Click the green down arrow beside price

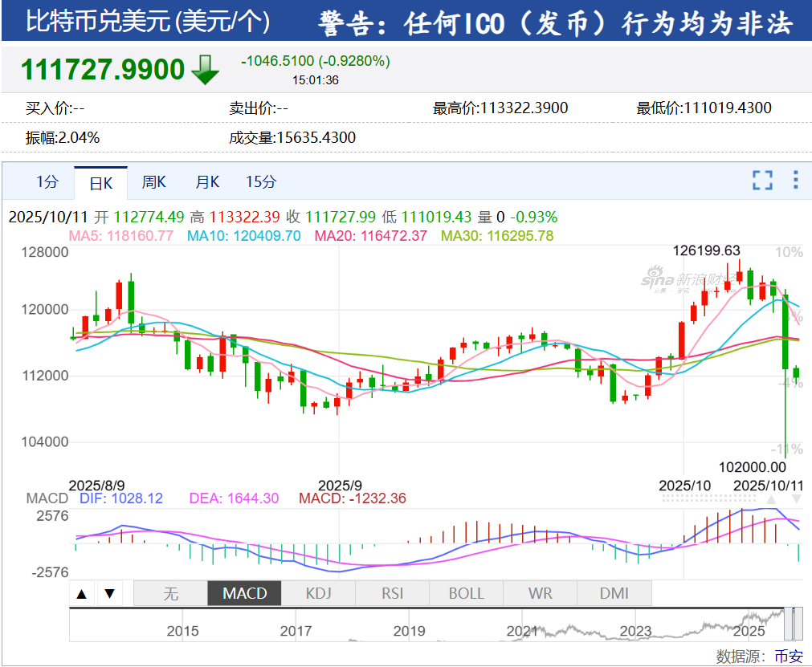coord(206,70)
